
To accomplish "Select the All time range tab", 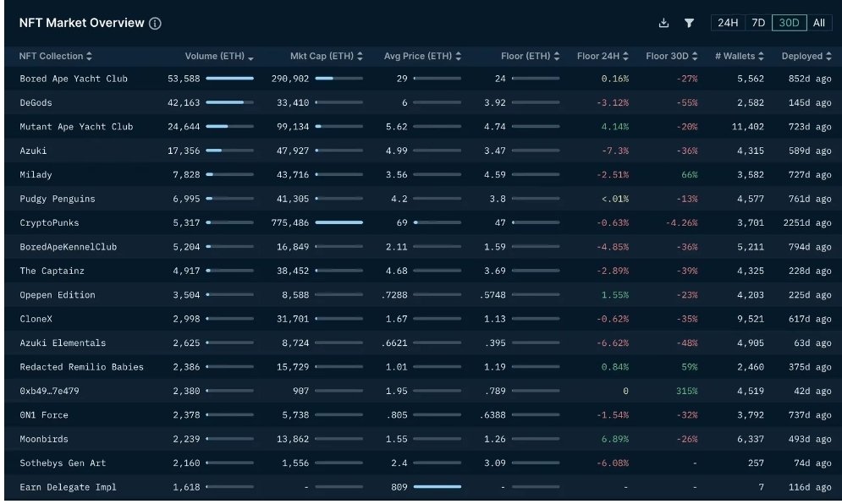I will [x=819, y=23].
